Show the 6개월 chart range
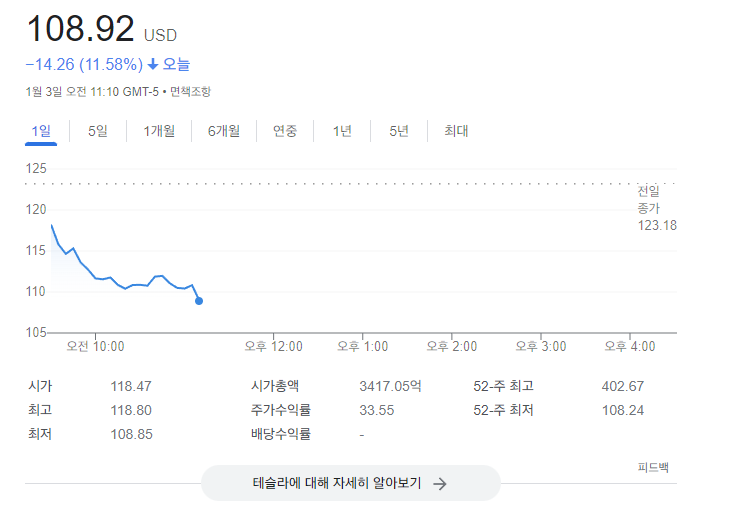This screenshot has height=511, width=743. click(x=224, y=131)
